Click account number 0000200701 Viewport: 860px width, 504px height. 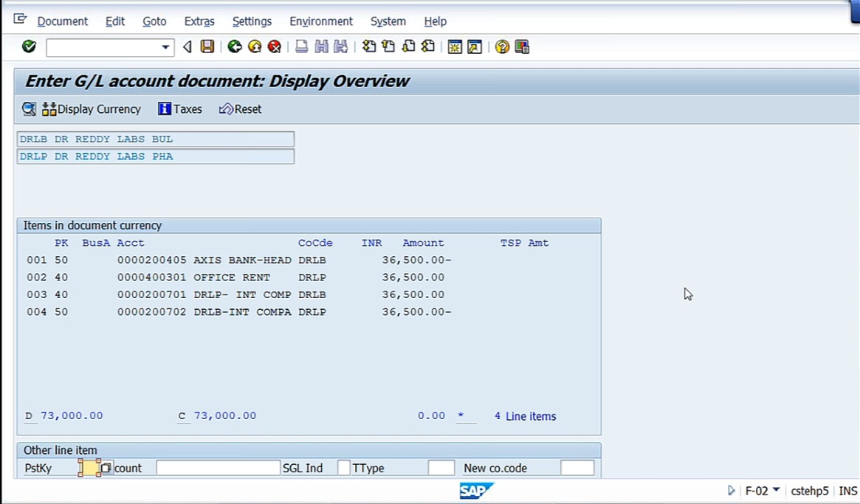(x=152, y=295)
